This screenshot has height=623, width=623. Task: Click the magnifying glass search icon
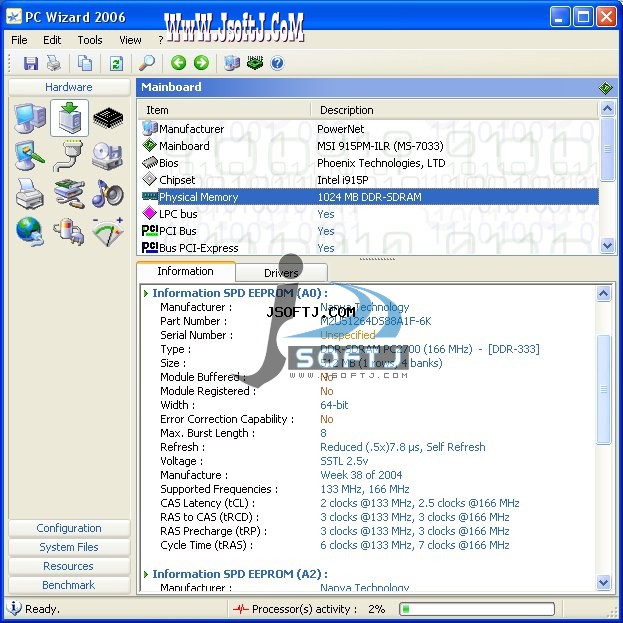tap(147, 63)
